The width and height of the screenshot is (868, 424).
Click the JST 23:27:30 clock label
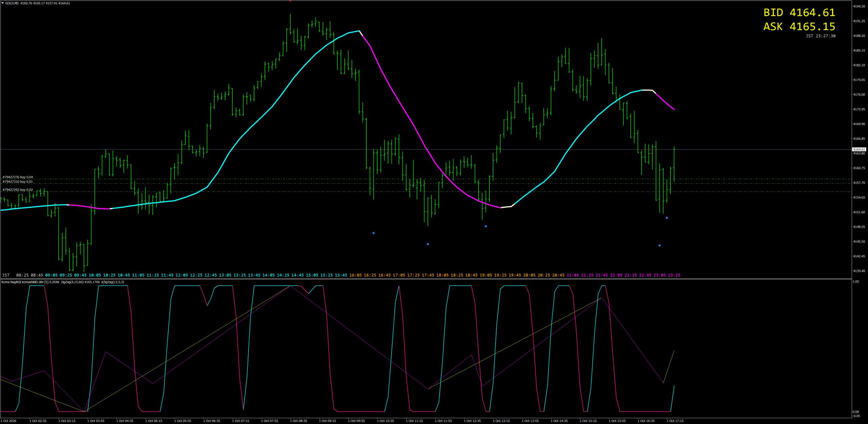821,36
